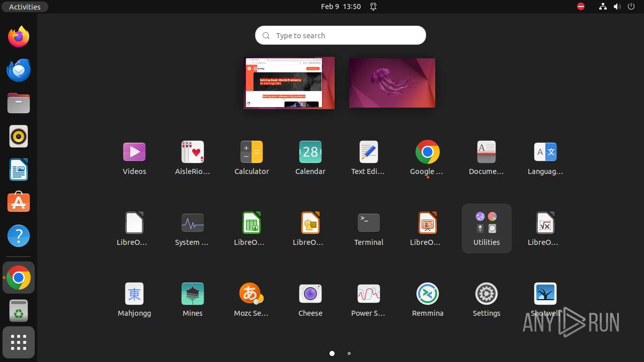Switch to the empty jellyfish wallpaper workspace
Image resolution: width=644 pixels, height=362 pixels.
click(392, 83)
